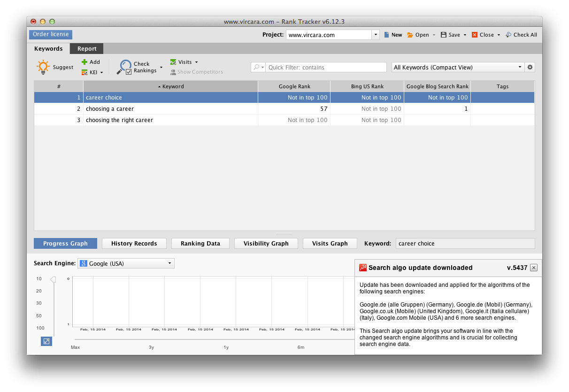Click Google Rank value 57

tap(323, 109)
